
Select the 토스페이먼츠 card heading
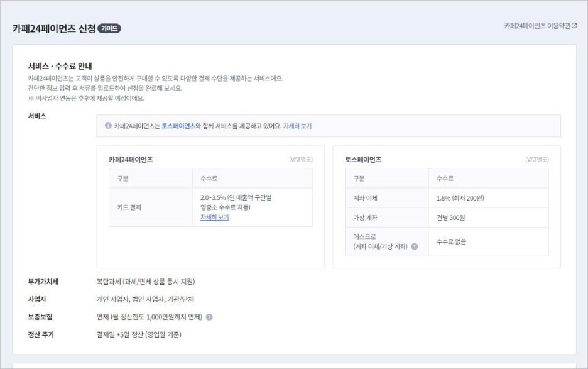(x=363, y=160)
